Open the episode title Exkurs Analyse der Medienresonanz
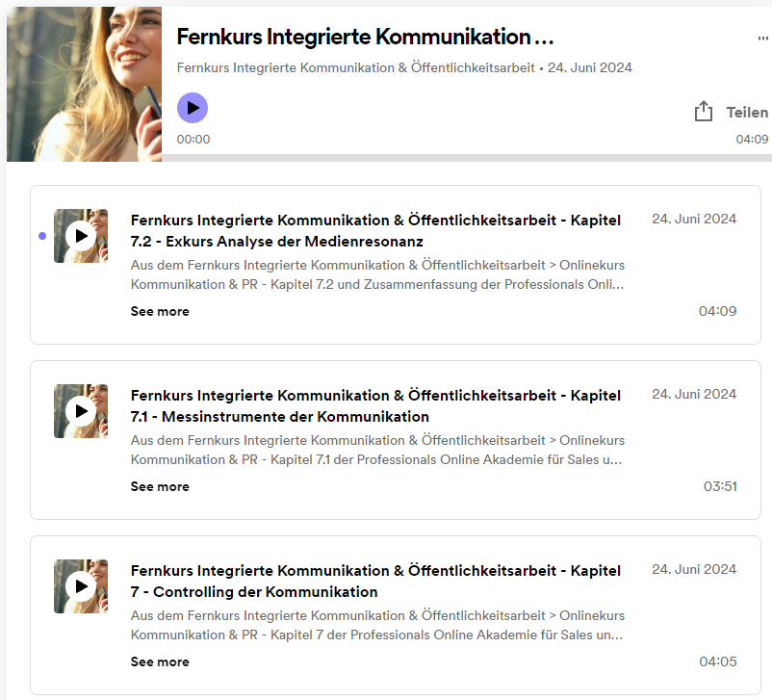Screen dimensions: 772x700 (x=375, y=230)
